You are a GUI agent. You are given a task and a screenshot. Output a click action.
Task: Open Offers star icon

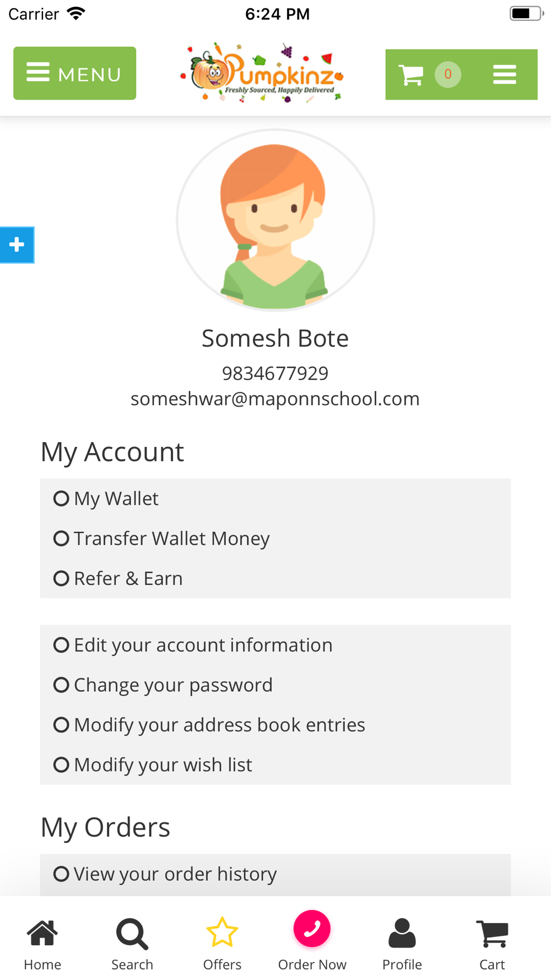[222, 932]
